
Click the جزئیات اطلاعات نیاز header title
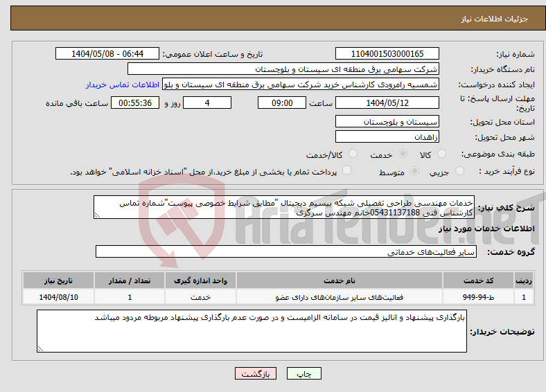coord(495,19)
